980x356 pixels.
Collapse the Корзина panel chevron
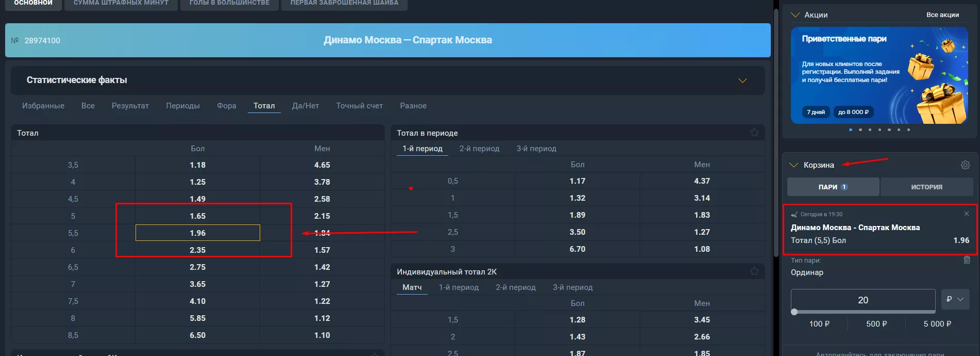794,165
